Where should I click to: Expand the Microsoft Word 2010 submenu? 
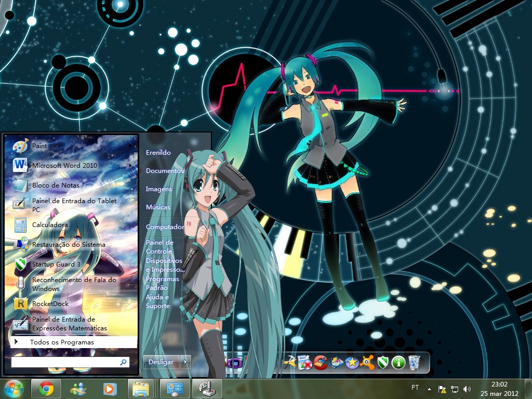131,165
